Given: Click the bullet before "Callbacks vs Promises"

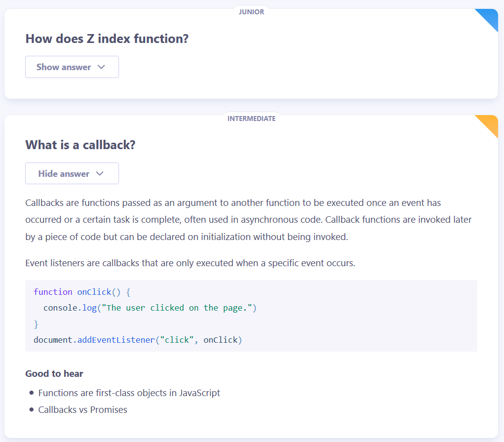Looking at the screenshot, I should point(32,410).
